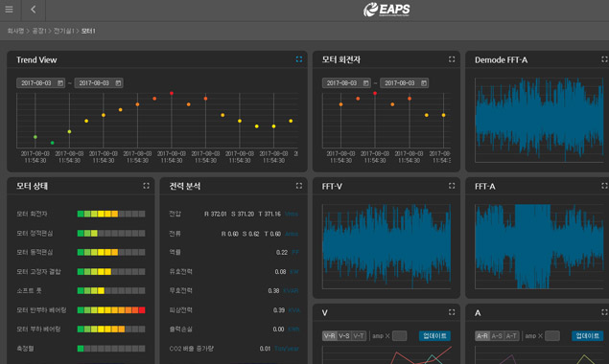The width and height of the screenshot is (609, 364).
Task: Select V-R in V panel
Action: pos(329,336)
